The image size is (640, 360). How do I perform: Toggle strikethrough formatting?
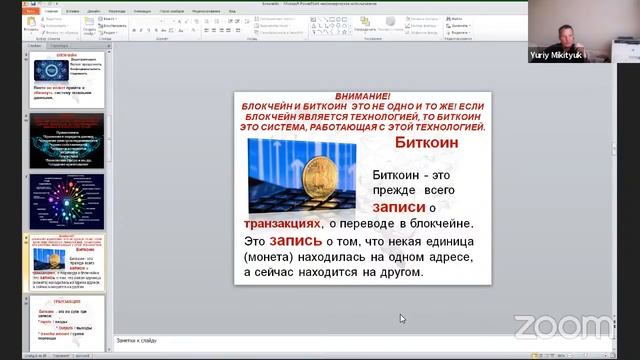(163, 31)
